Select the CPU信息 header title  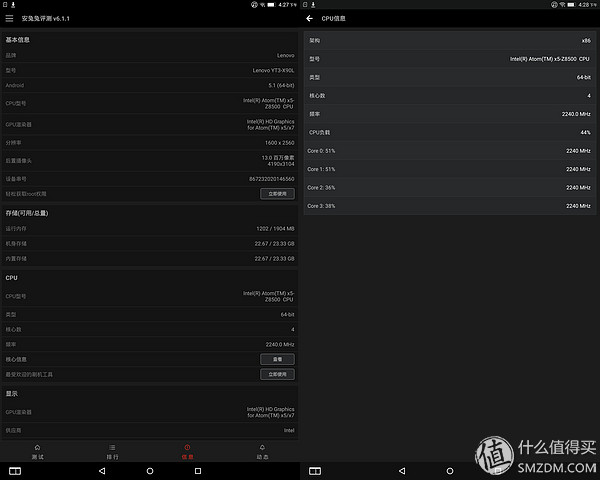(x=333, y=18)
